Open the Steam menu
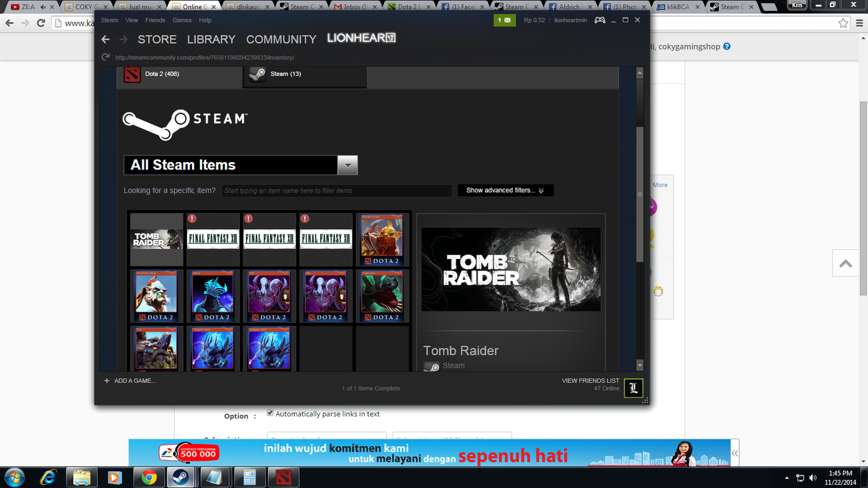Screen dimensions: 868x488 click(x=109, y=20)
